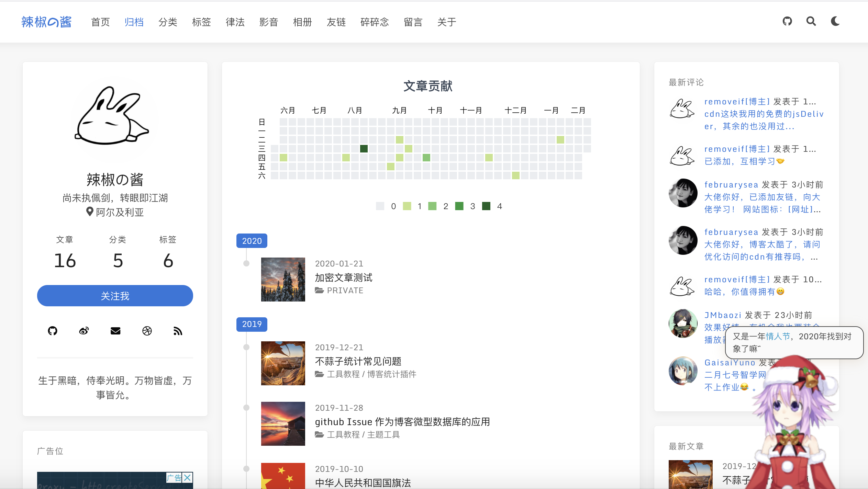Toggle dark mode with the moon icon

click(x=835, y=21)
